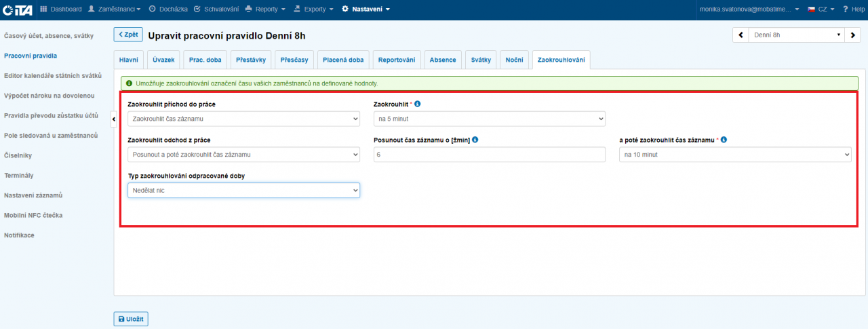Open Zaokrouhlit příchod do práce dropdown
Viewport: 868px width, 329px height.
point(243,119)
